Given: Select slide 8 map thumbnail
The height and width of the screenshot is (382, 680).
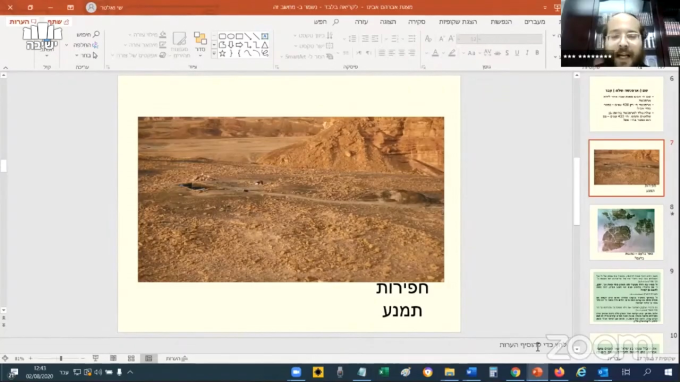Looking at the screenshot, I should click(x=626, y=232).
